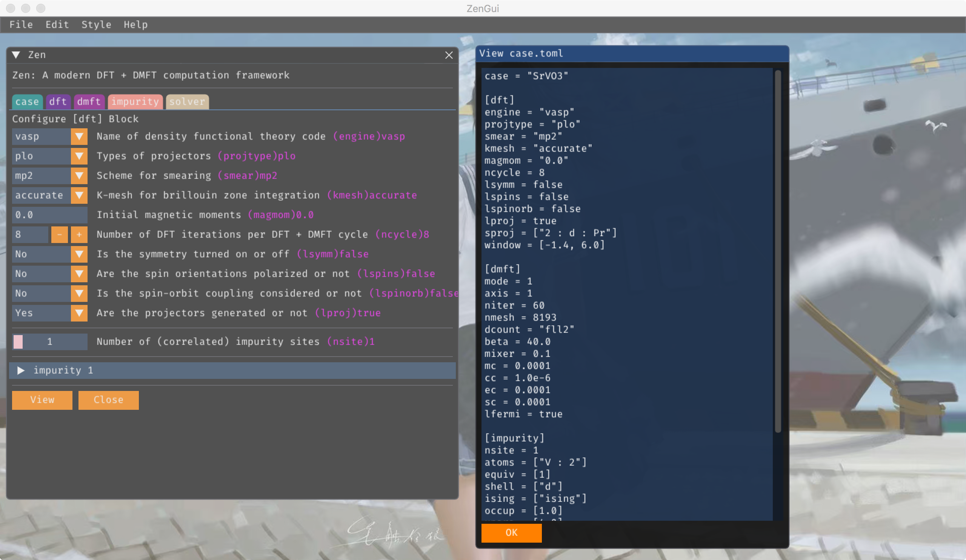Image resolution: width=966 pixels, height=560 pixels.
Task: Click the View case.toml scrollbar
Action: coord(778,251)
